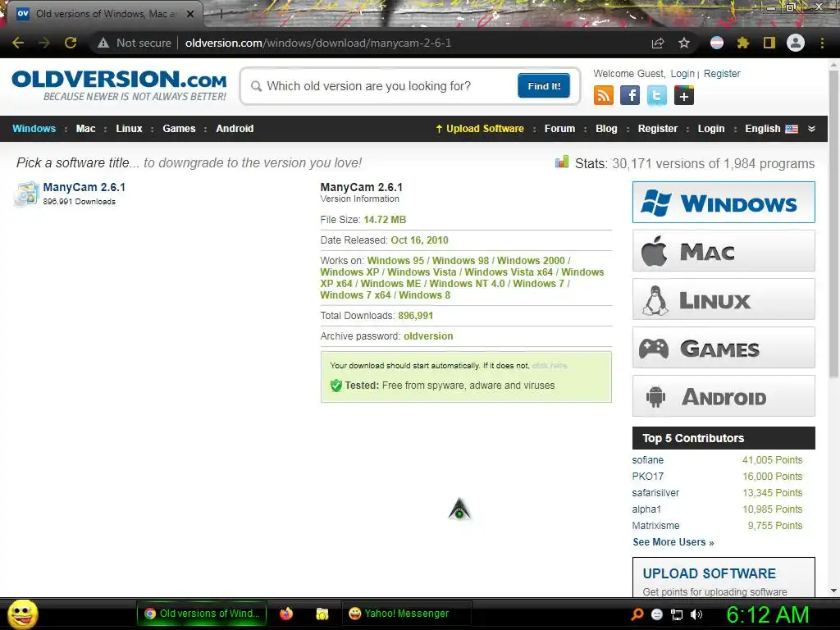Click See More Users link
Screen dimensions: 840x630
(673, 542)
